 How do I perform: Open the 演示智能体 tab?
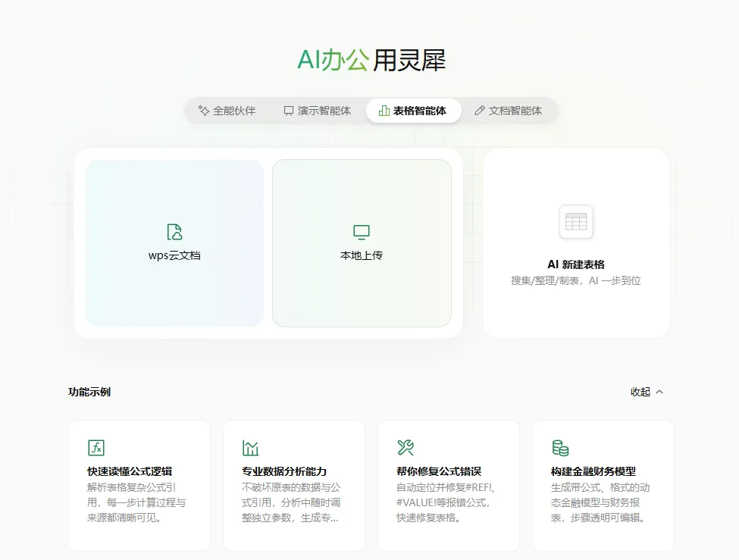pyautogui.click(x=317, y=111)
